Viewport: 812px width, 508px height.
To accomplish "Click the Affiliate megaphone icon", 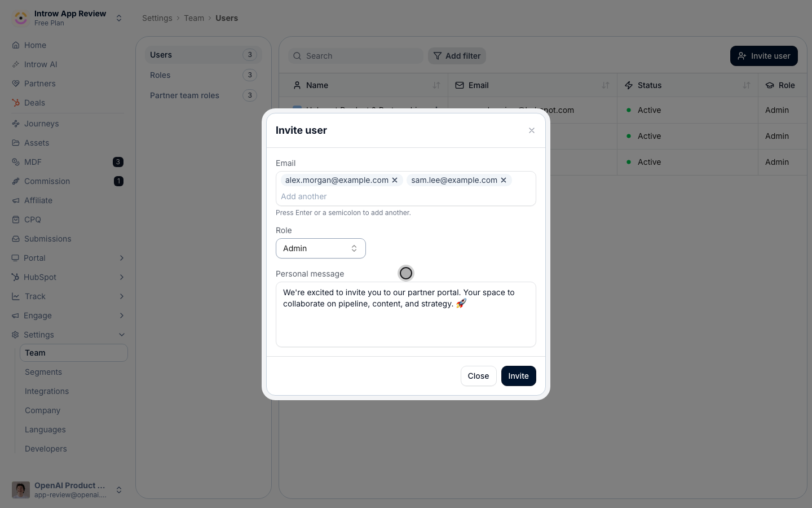I will pyautogui.click(x=16, y=200).
